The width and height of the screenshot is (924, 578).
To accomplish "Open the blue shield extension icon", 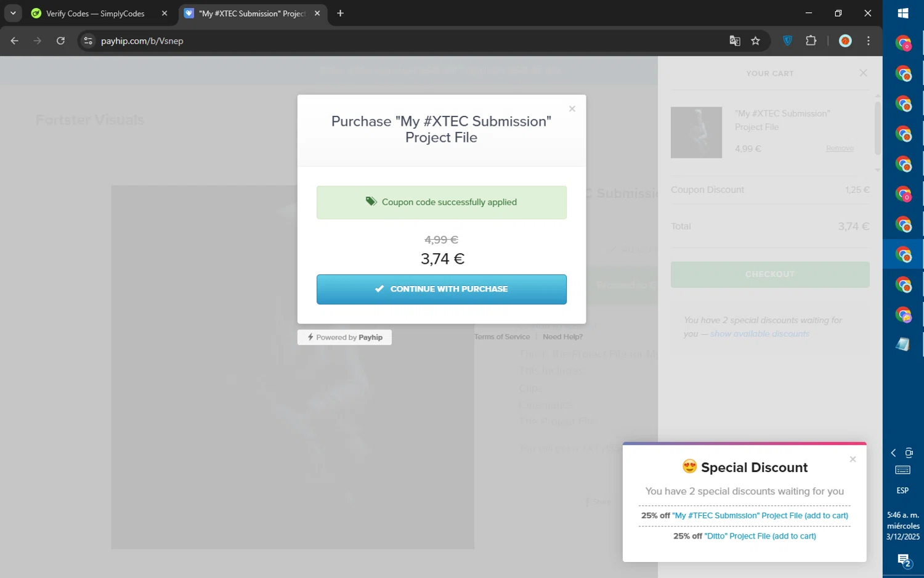I will [x=788, y=41].
